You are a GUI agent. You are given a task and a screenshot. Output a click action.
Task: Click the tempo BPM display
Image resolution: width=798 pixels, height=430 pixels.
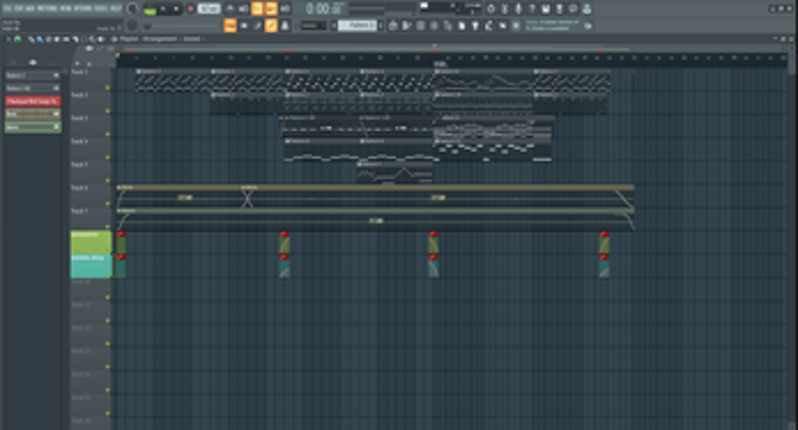[x=209, y=9]
